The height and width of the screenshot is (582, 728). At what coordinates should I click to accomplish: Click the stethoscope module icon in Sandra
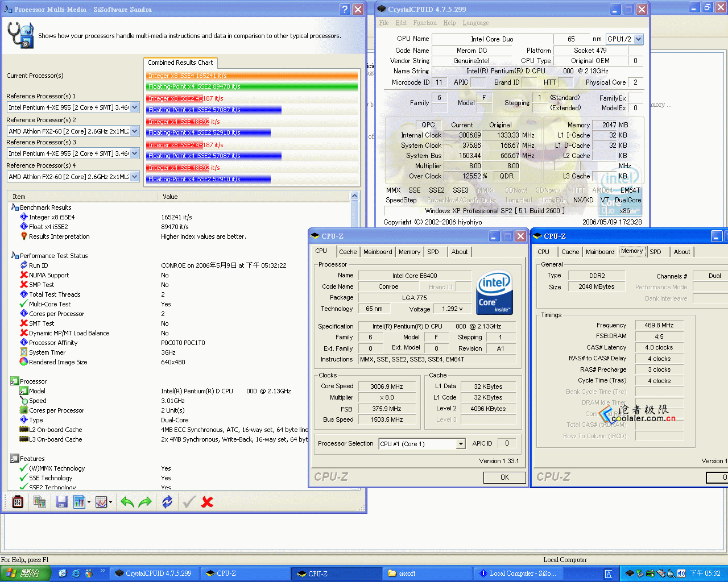tap(20, 35)
